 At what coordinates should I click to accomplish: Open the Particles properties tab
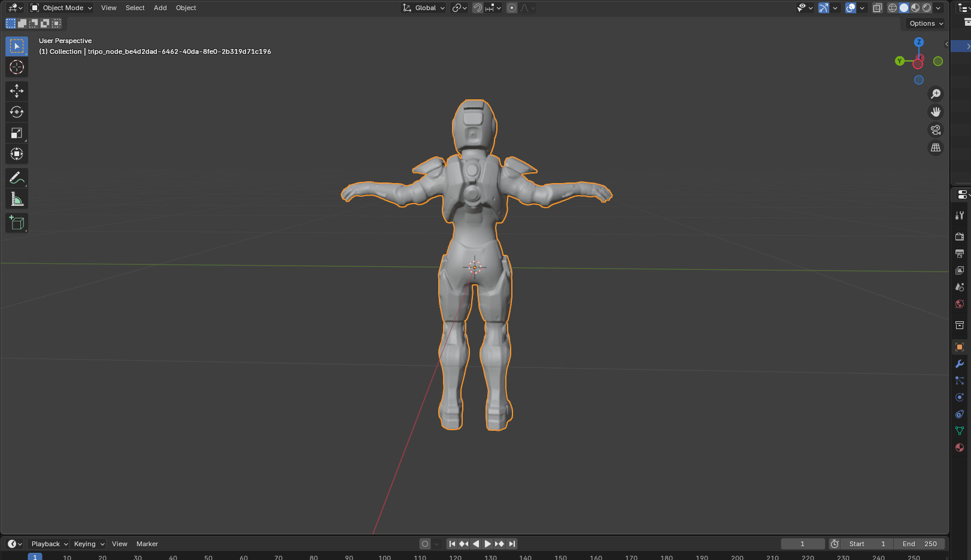click(x=960, y=381)
